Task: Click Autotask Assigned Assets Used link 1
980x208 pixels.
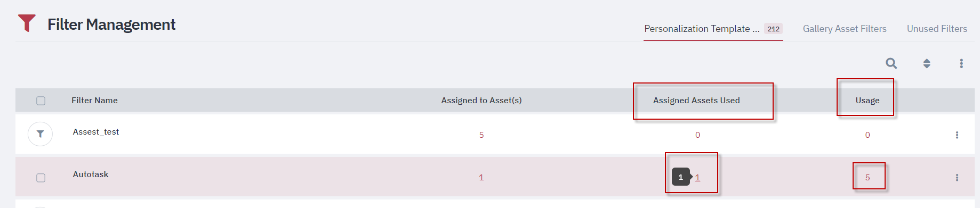Action: 697,178
